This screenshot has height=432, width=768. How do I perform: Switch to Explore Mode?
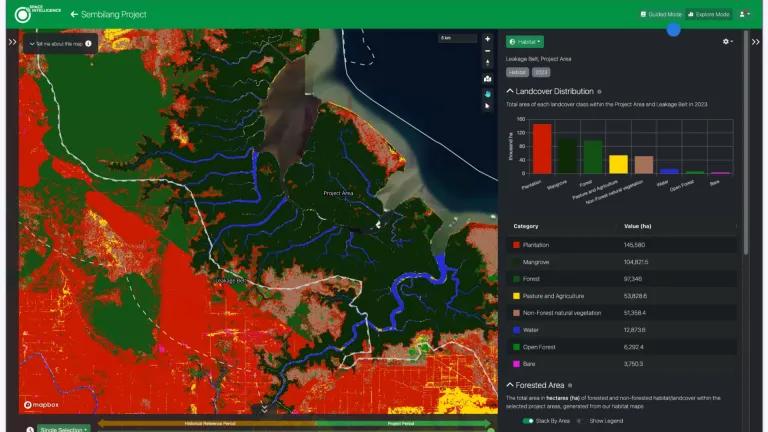[x=709, y=15]
